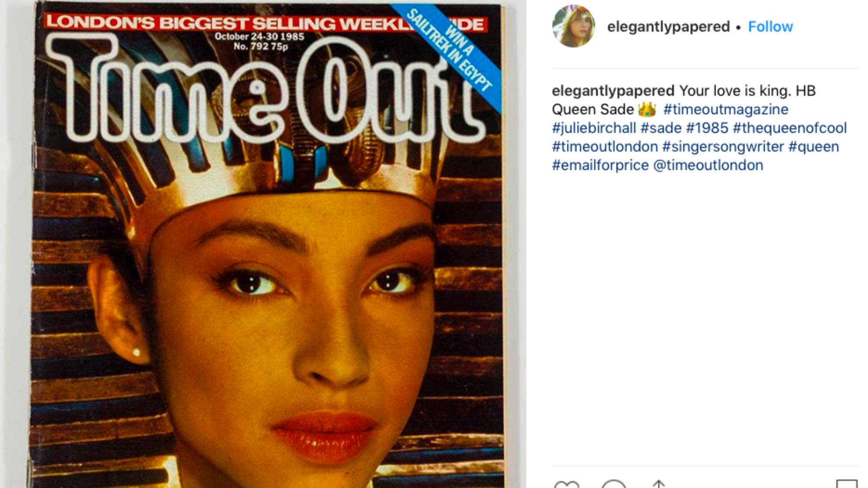Open the #timeoutlondon hashtag
The width and height of the screenshot is (868, 488).
[605, 147]
